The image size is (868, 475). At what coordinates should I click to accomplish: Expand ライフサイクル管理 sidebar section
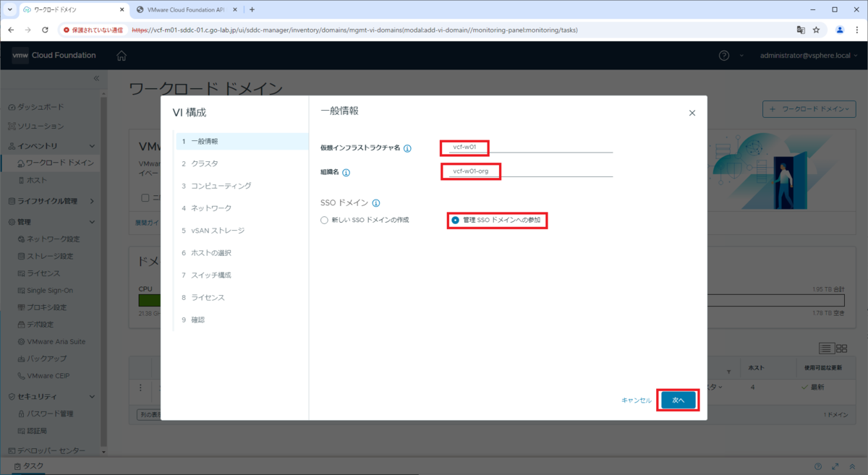(91, 201)
